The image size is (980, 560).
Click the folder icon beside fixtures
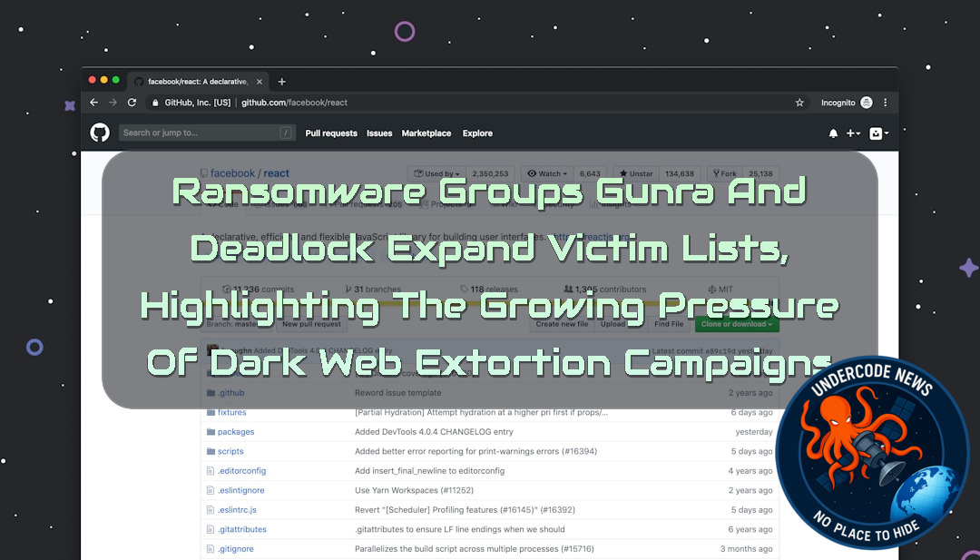(211, 412)
